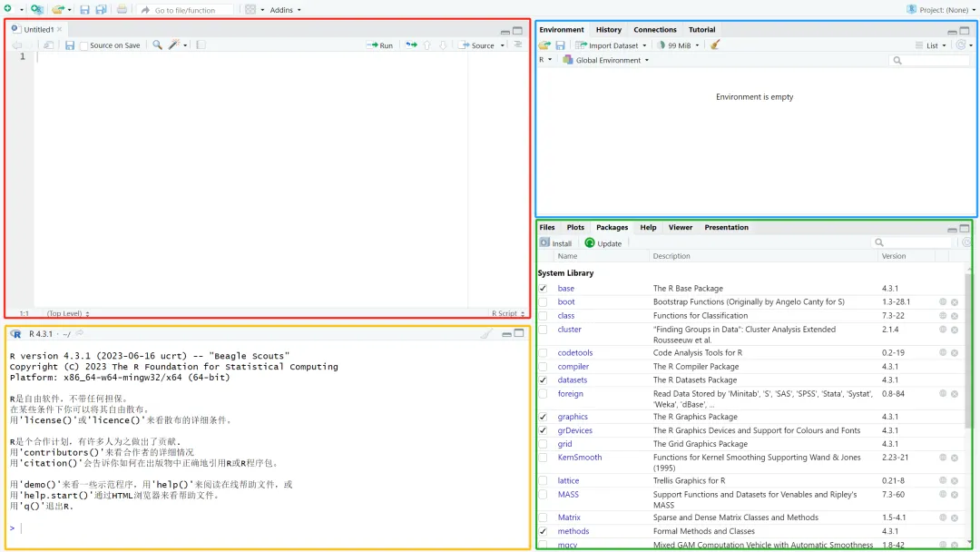Expand the Source button dropdown arrow
Viewport: 980px width, 552px height.
(503, 45)
